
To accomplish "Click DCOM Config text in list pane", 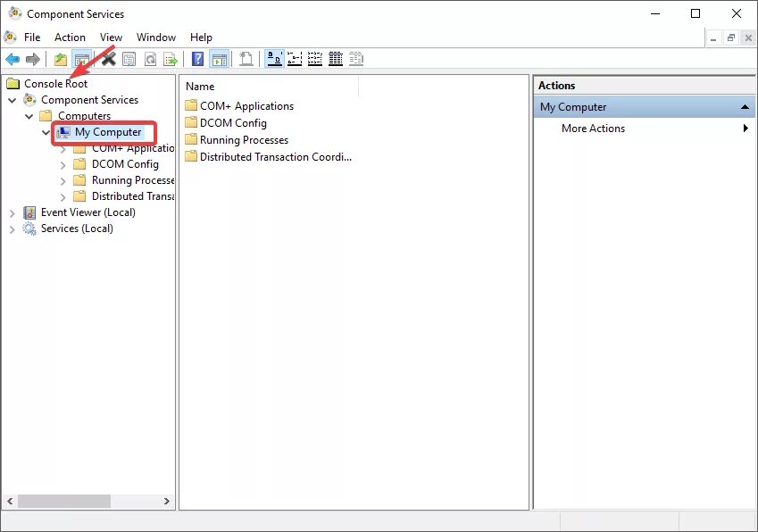I will tap(233, 122).
